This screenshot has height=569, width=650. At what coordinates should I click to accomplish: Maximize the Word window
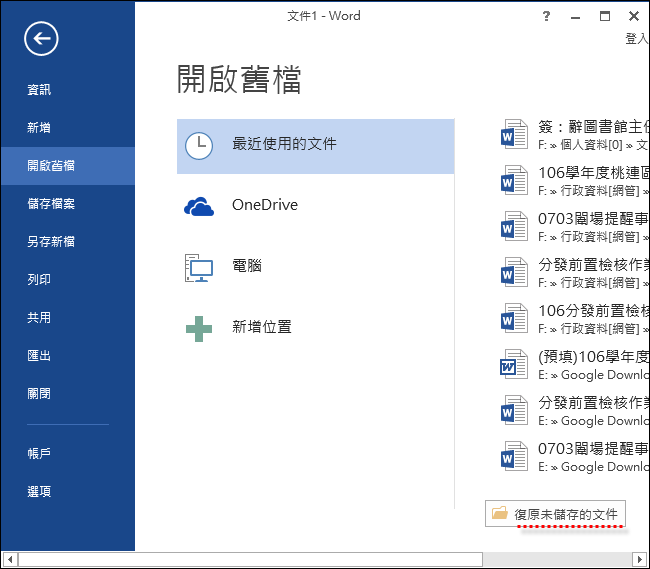click(x=605, y=16)
